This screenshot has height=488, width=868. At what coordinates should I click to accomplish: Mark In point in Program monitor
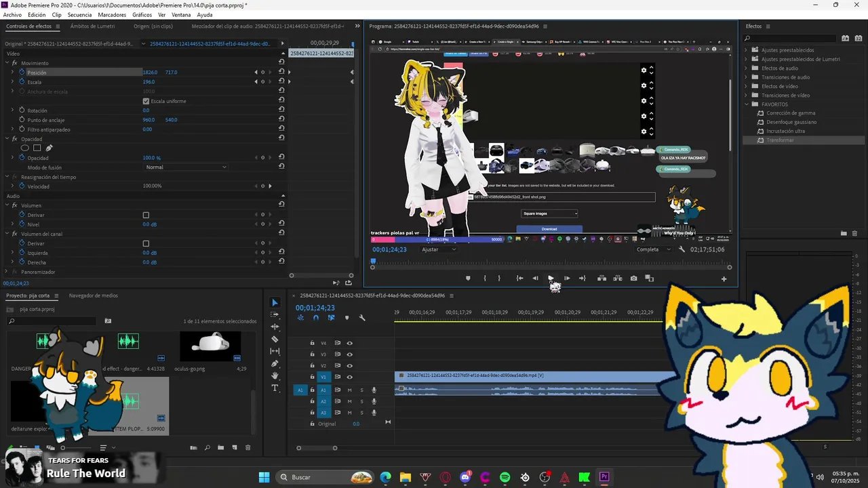pos(484,278)
